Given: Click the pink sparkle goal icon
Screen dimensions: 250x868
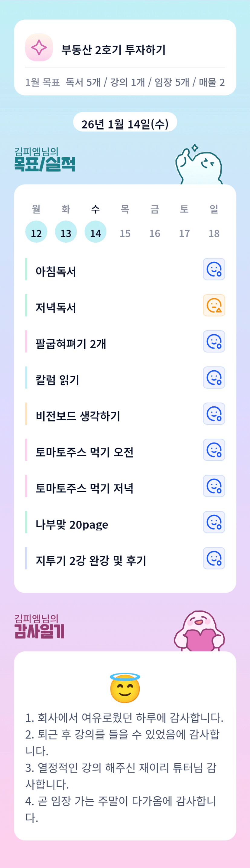Looking at the screenshot, I should point(39,47).
